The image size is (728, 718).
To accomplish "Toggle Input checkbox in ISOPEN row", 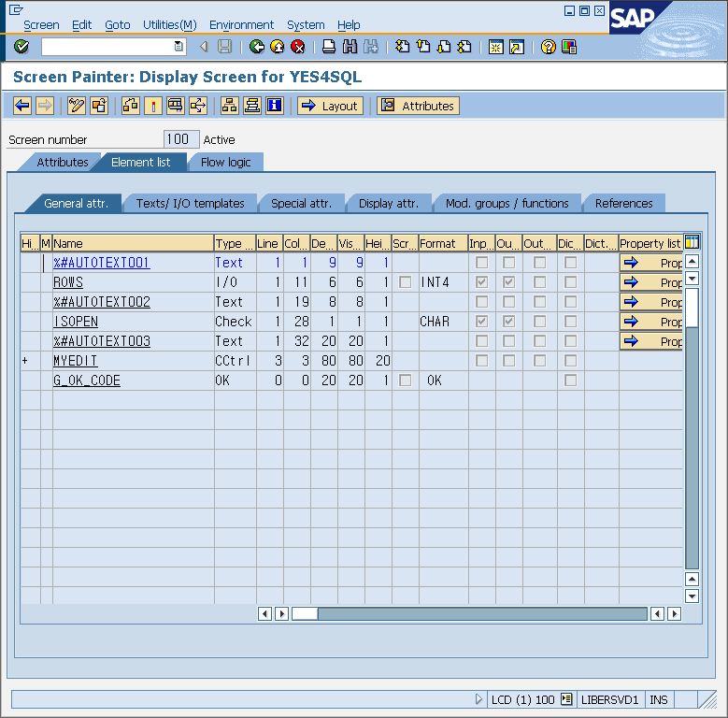I will point(481,322).
